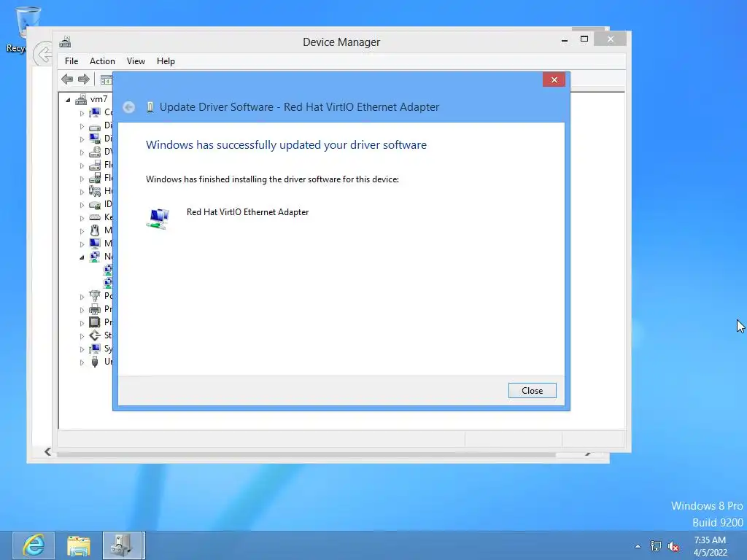
Task: Collapse the Network adapters node
Action: click(82, 257)
